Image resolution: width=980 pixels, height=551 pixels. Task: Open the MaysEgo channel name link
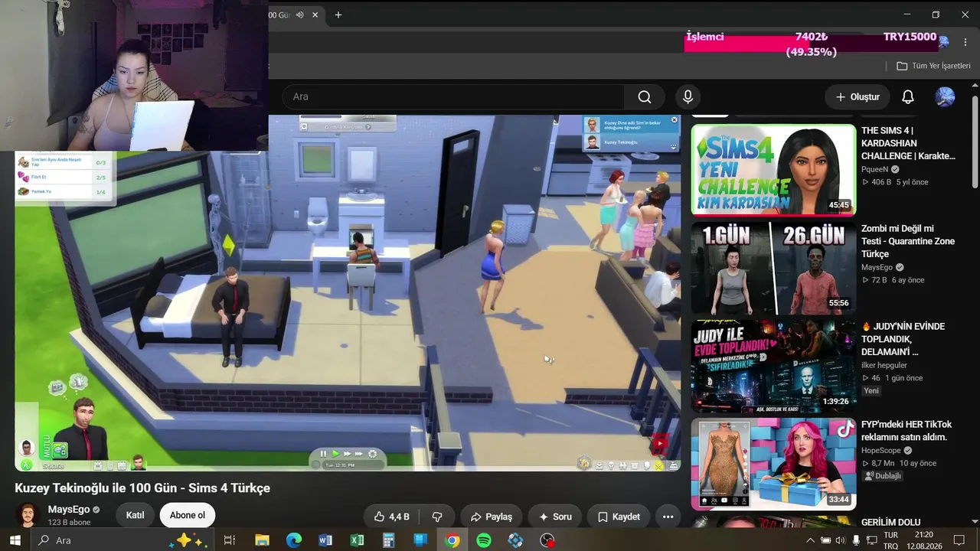(x=69, y=510)
